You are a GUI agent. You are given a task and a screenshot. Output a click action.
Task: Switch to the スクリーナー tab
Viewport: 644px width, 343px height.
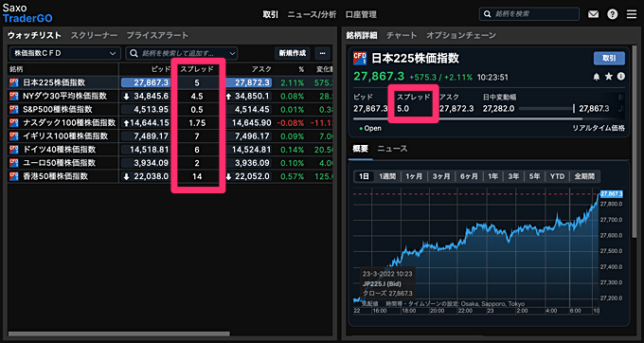pos(94,35)
